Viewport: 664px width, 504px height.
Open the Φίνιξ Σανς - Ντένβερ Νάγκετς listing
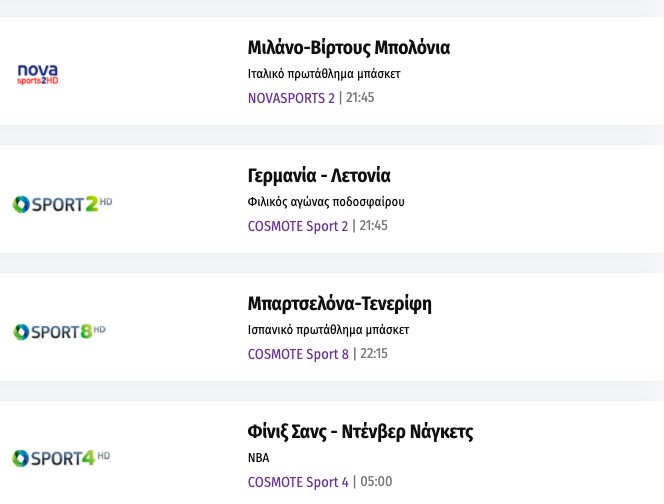click(x=360, y=432)
